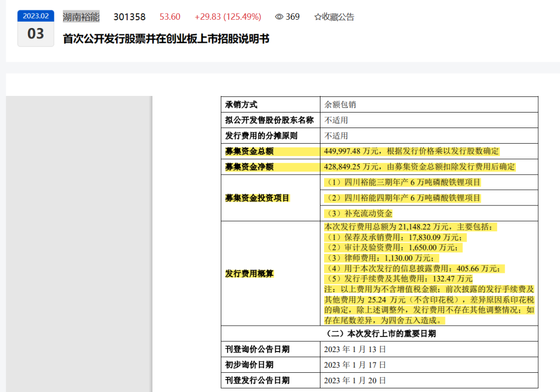Click the 拟公开发售股份股东名称 label
This screenshot has height=392, width=560.
point(269,120)
